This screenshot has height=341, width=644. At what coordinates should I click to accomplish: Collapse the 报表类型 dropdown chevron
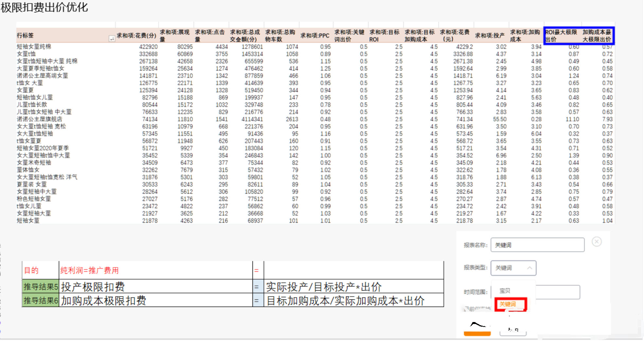(530, 268)
